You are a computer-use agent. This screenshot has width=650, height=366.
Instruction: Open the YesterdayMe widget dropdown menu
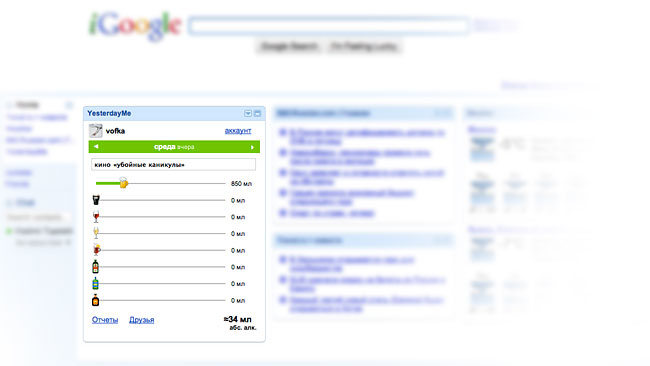[248, 113]
